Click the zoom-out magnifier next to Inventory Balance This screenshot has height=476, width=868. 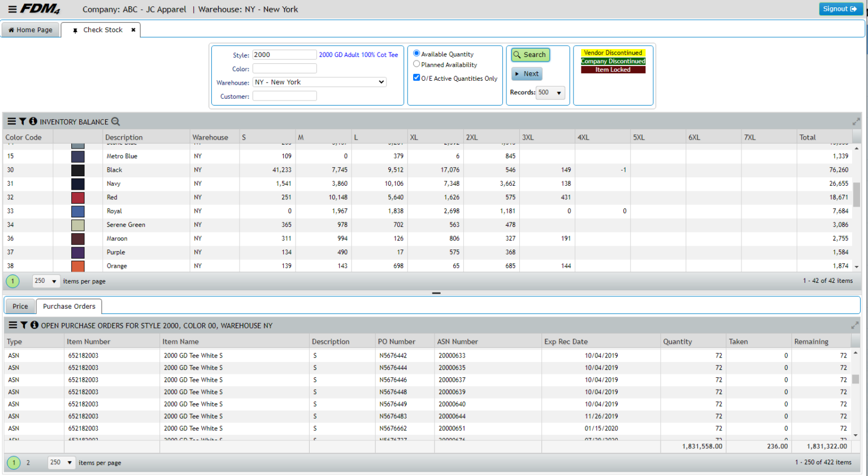116,121
